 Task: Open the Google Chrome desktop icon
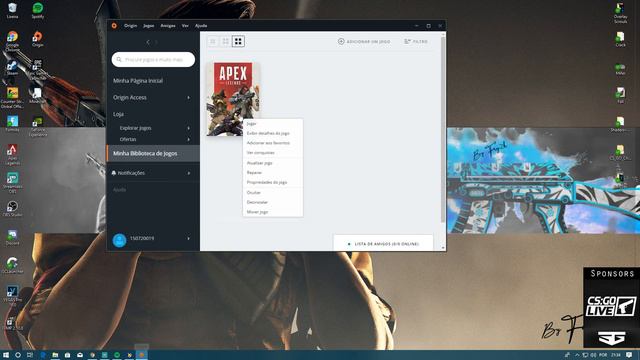(x=12, y=41)
